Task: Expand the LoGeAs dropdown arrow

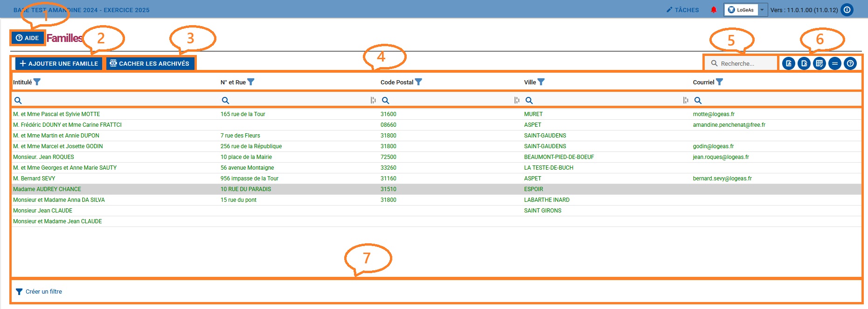Action: (x=762, y=10)
